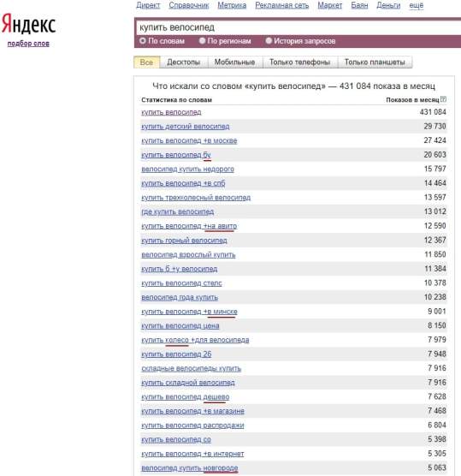Screen dimensions: 461x476
Task: Click the купить велосипед бу link
Action: [x=176, y=155]
